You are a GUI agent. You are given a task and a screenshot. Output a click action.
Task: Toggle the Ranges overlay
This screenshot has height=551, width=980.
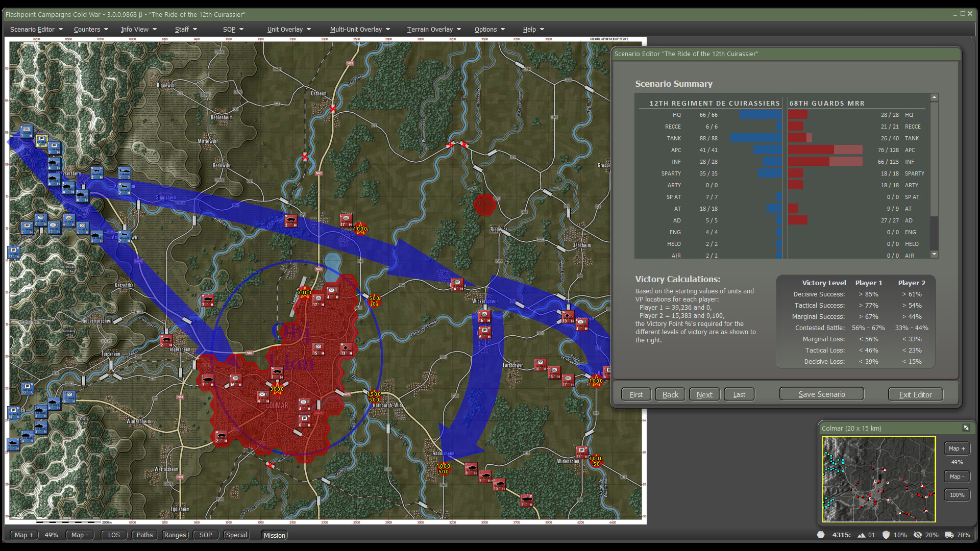click(x=175, y=535)
